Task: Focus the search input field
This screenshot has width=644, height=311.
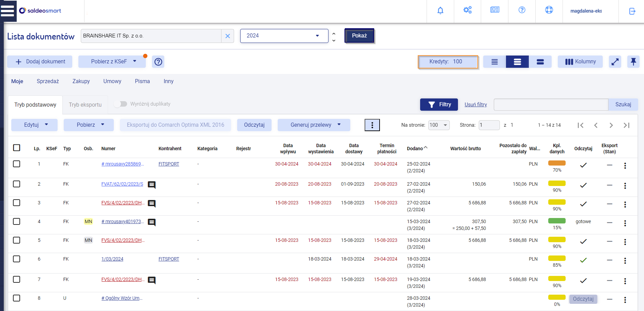Action: 551,105
